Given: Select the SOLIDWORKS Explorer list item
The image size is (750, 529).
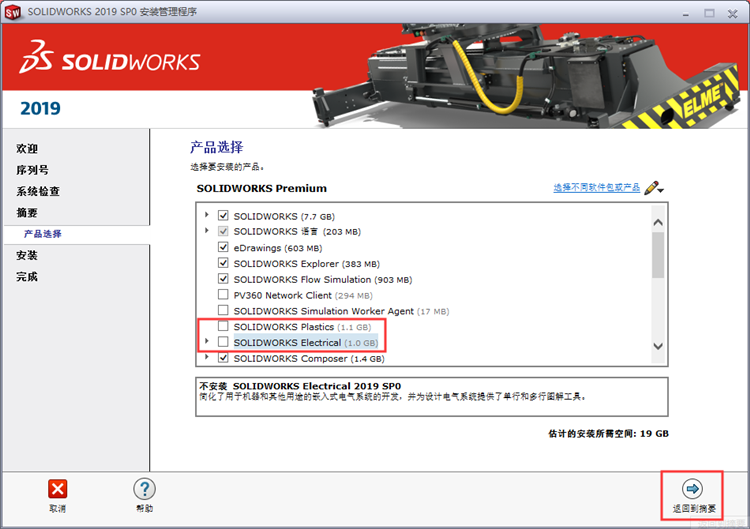Looking at the screenshot, I should 306,264.
